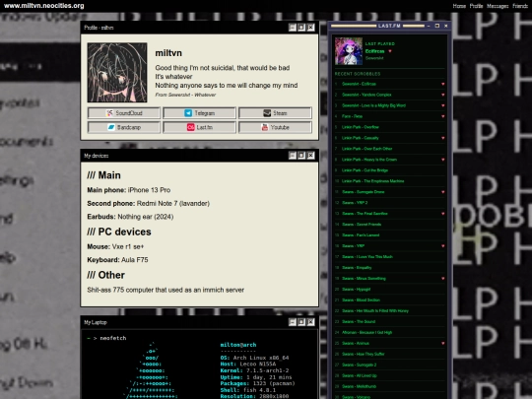Open track Swans - I Love You This Much
The height and width of the screenshot is (399, 532).
367,257
